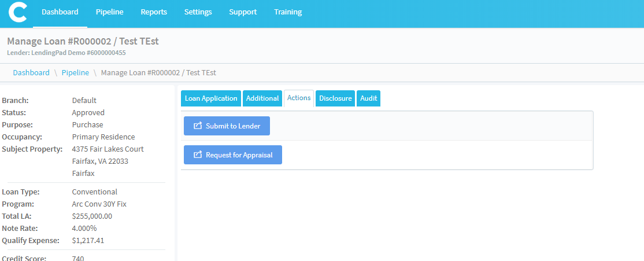Viewport: 644px width, 261px height.
Task: Click the share icon on Request for Appraisal
Action: pyautogui.click(x=198, y=155)
